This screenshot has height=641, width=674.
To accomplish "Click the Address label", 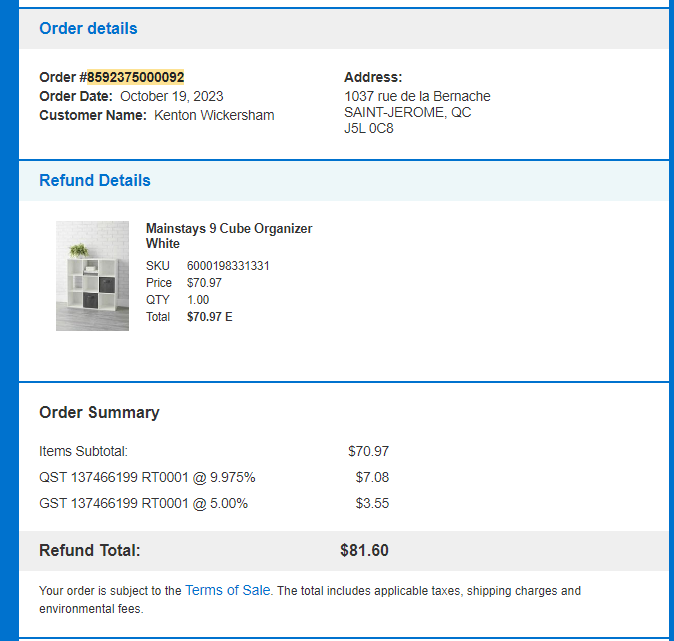I will (x=373, y=77).
